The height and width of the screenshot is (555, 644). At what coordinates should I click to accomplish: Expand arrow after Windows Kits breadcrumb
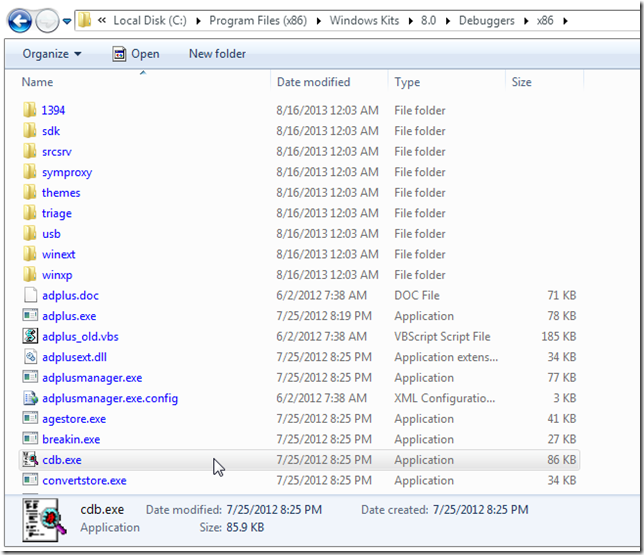pyautogui.click(x=411, y=21)
